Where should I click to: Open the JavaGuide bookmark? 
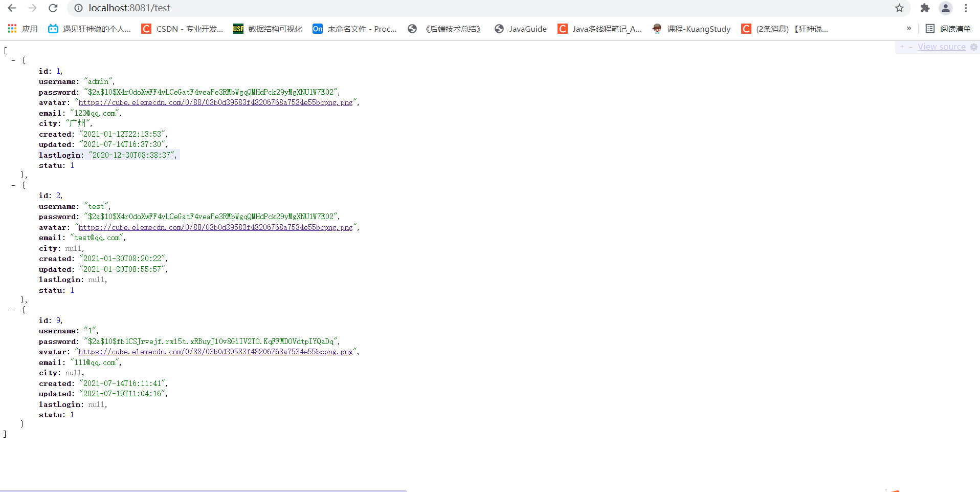pyautogui.click(x=521, y=29)
